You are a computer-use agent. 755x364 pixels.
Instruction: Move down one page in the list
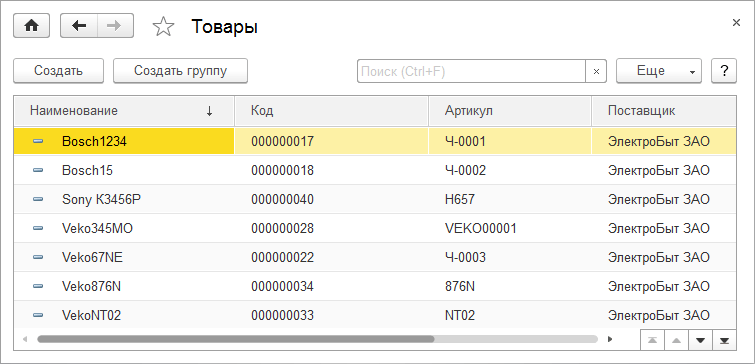[701, 340]
